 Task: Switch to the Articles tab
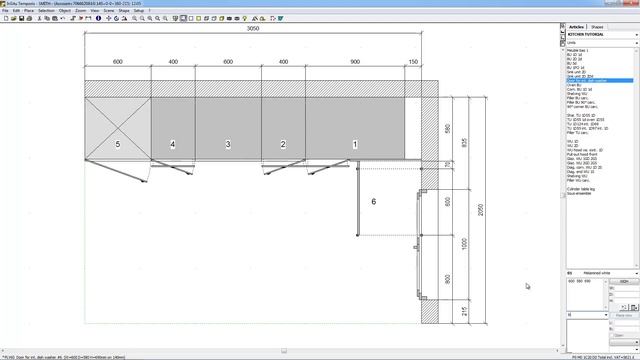(x=576, y=27)
